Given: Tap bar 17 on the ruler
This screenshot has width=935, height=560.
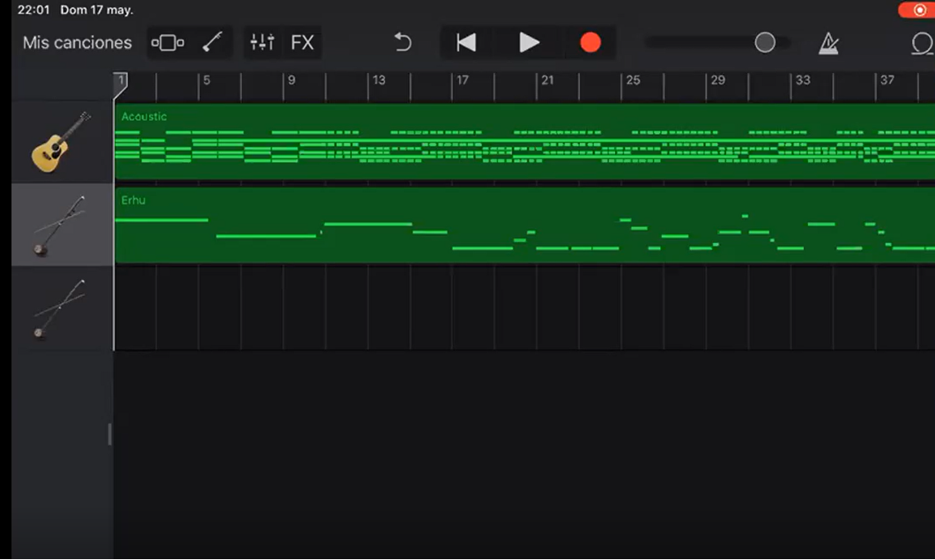Looking at the screenshot, I should 463,80.
